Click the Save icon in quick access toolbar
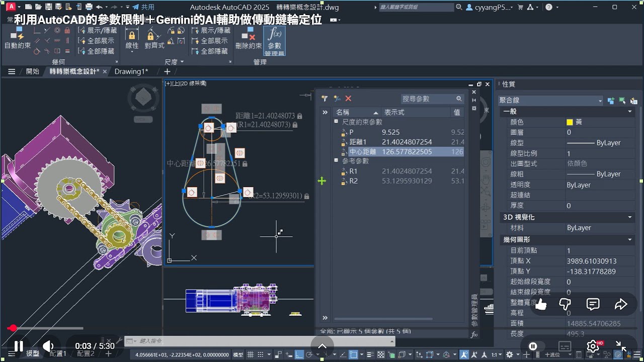 coord(49,7)
